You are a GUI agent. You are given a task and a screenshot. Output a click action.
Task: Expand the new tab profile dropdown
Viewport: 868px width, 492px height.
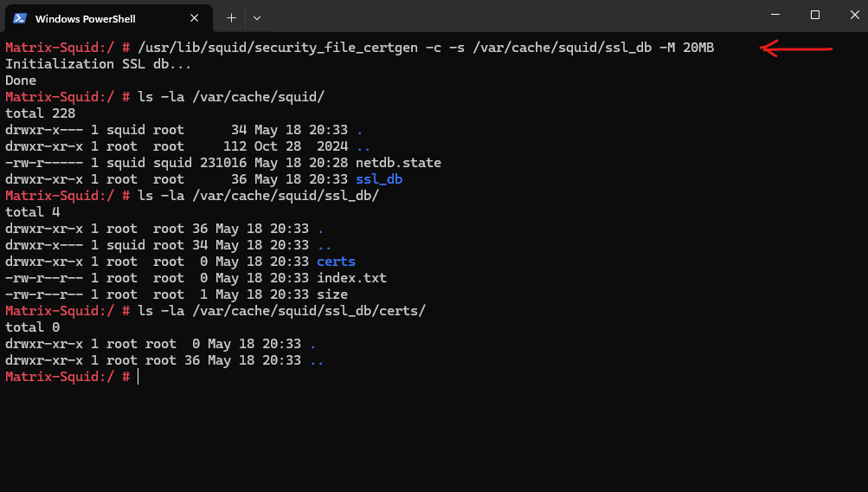pyautogui.click(x=257, y=17)
